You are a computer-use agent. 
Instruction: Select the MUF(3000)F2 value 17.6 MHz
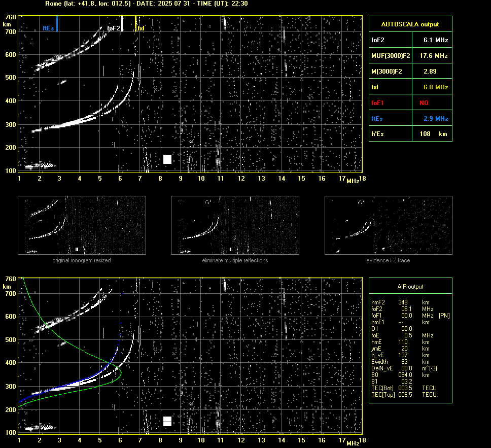coord(433,55)
